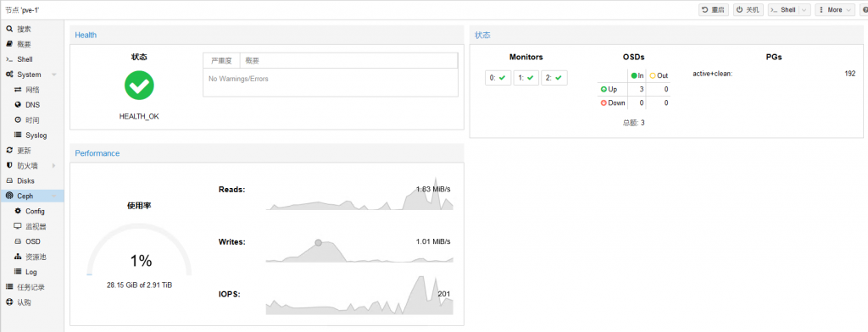
Task: Expand the firewall submenu arrow
Action: pyautogui.click(x=54, y=165)
